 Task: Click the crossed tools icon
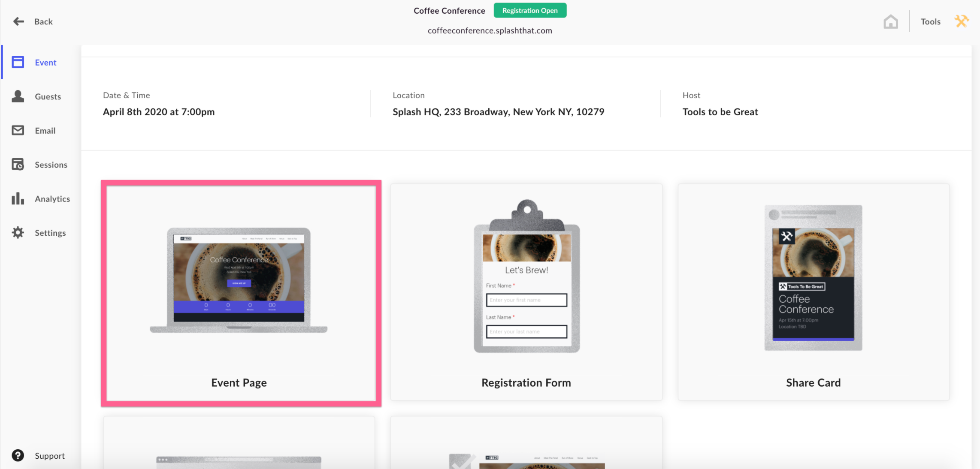(962, 21)
